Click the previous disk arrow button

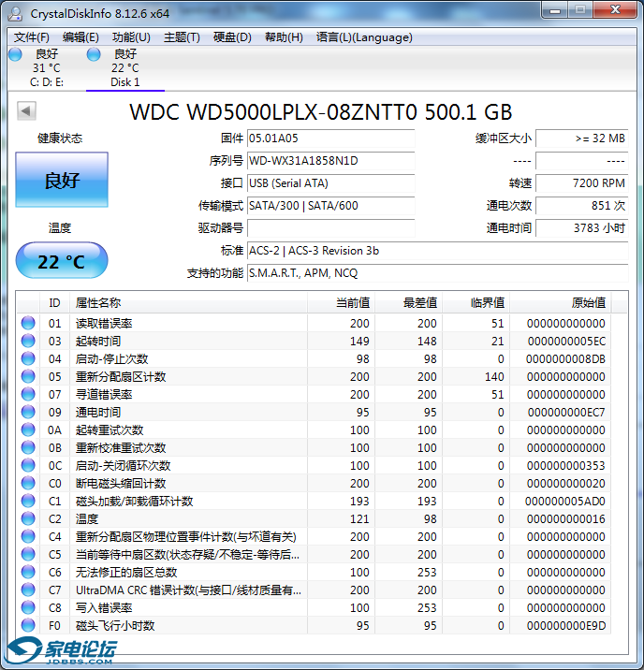(26, 111)
